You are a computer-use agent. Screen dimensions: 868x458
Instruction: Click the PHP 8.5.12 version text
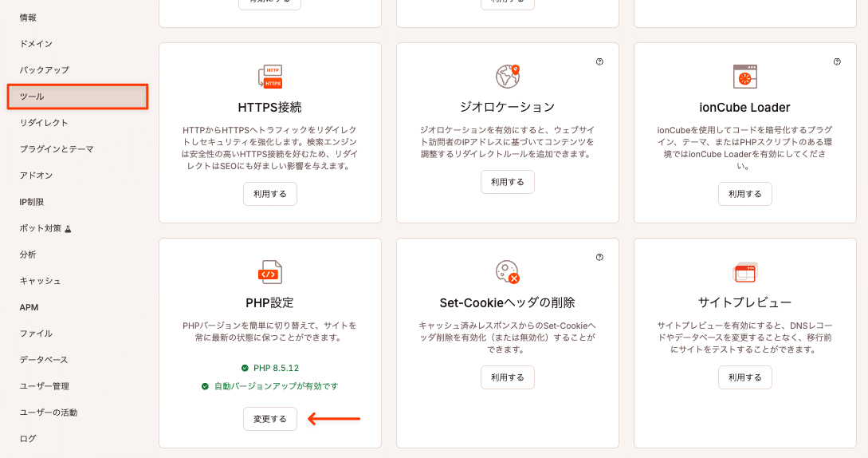[x=277, y=368]
